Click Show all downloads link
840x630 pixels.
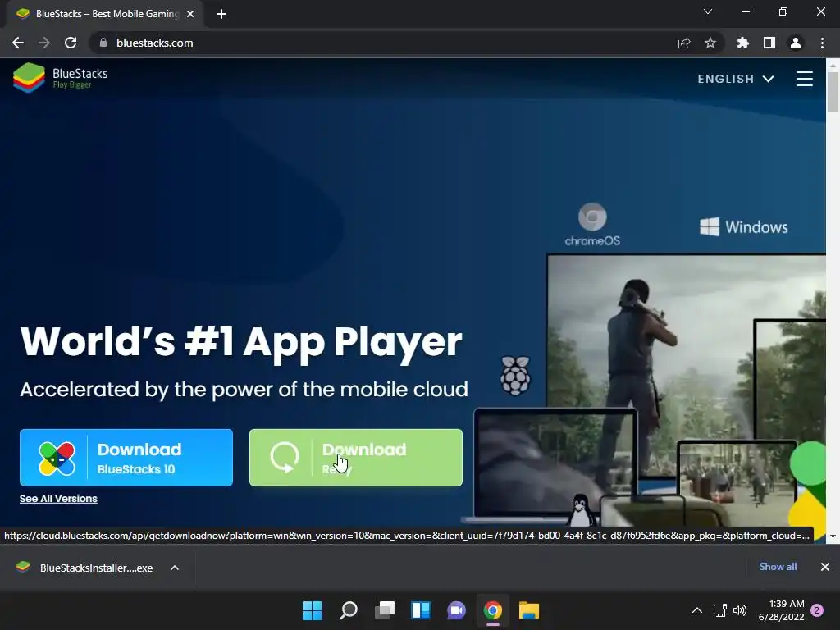[x=778, y=567]
